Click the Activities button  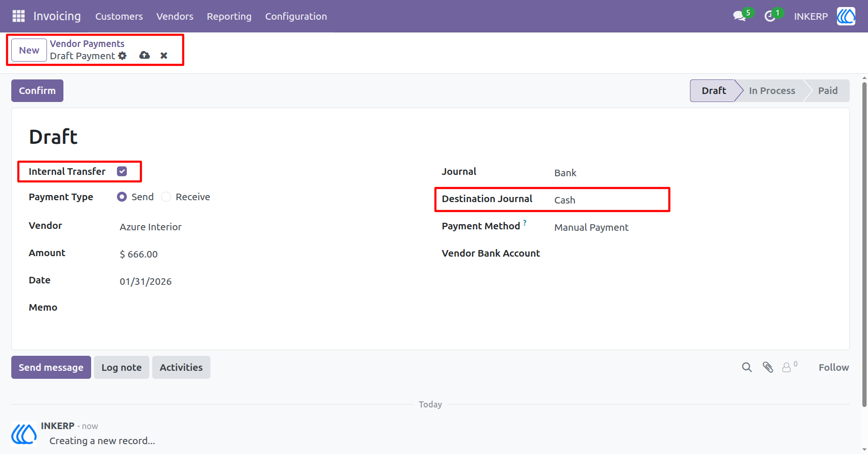tap(181, 368)
